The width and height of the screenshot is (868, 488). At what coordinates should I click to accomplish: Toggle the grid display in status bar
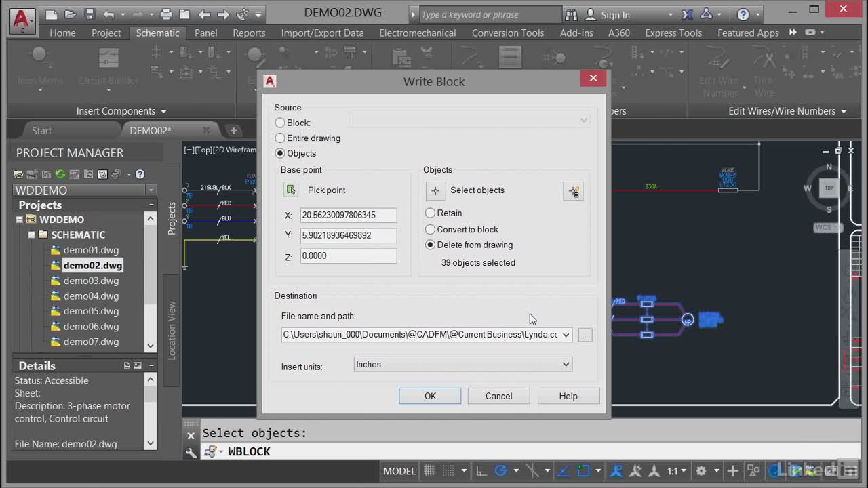click(429, 471)
